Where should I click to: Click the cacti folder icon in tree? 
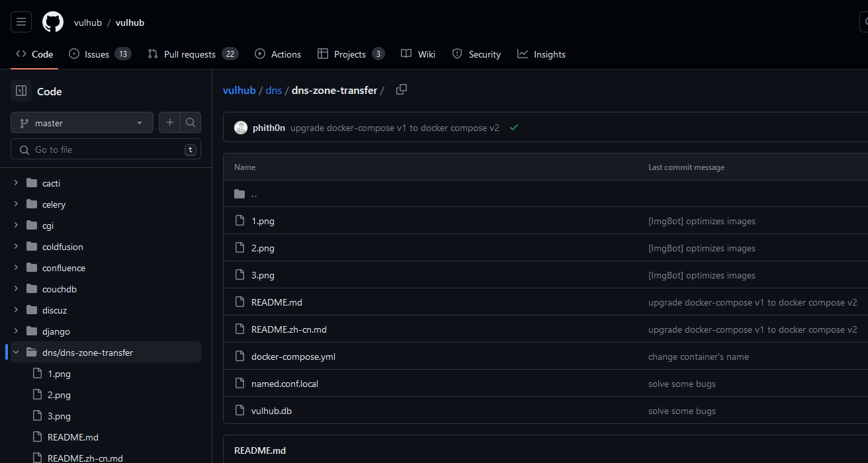(x=32, y=183)
